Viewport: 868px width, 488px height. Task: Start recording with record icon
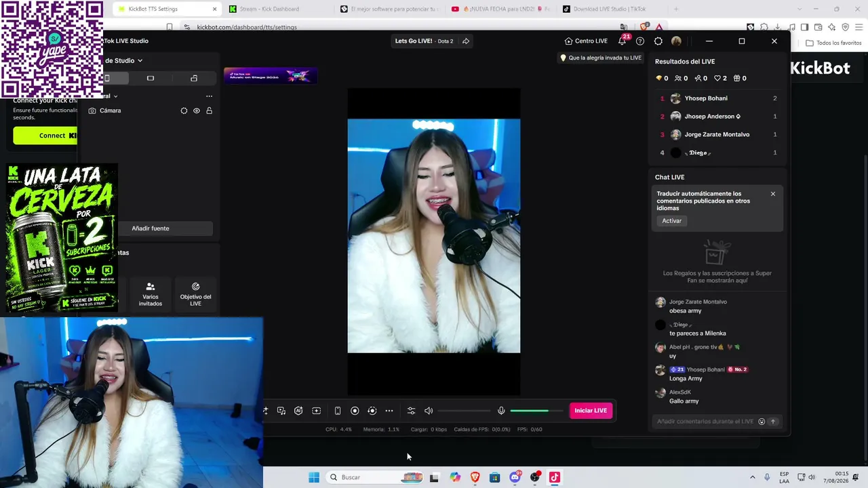pyautogui.click(x=355, y=411)
